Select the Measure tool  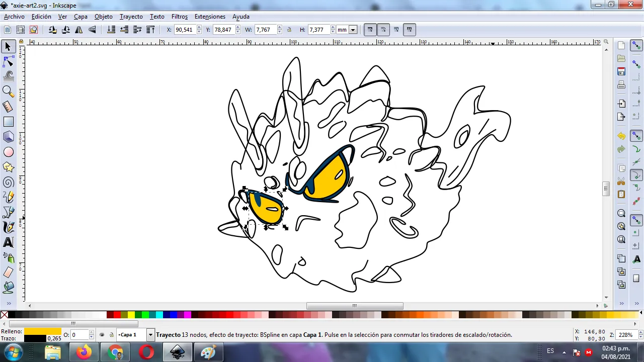click(8, 107)
